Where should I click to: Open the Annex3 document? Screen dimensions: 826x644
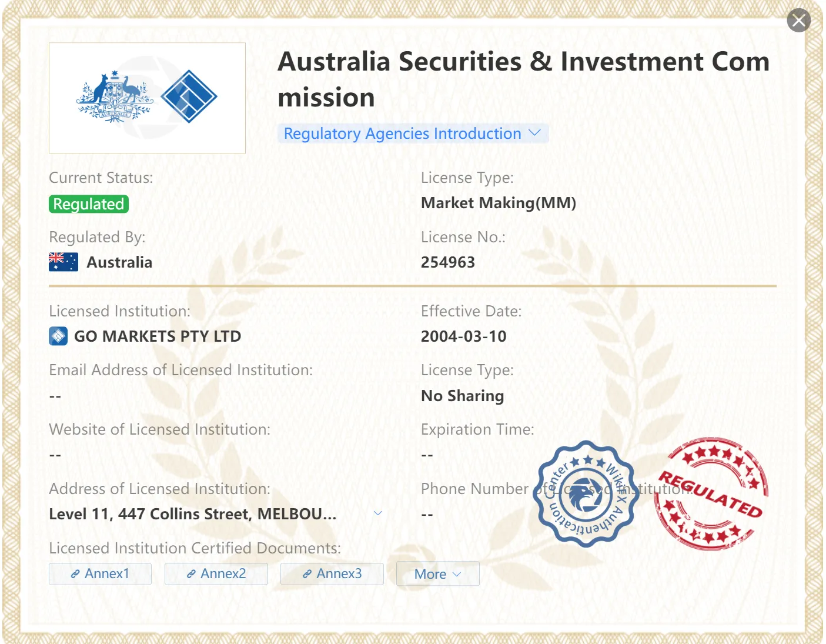pos(332,573)
